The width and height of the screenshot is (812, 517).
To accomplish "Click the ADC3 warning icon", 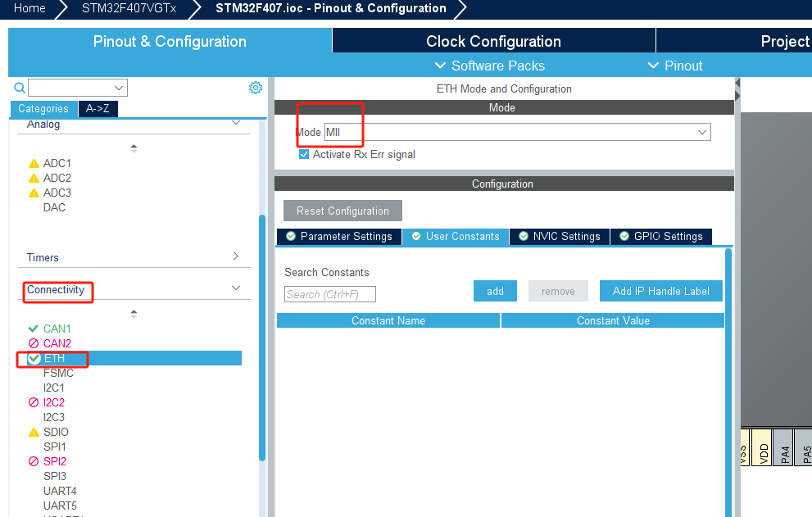I will [34, 193].
